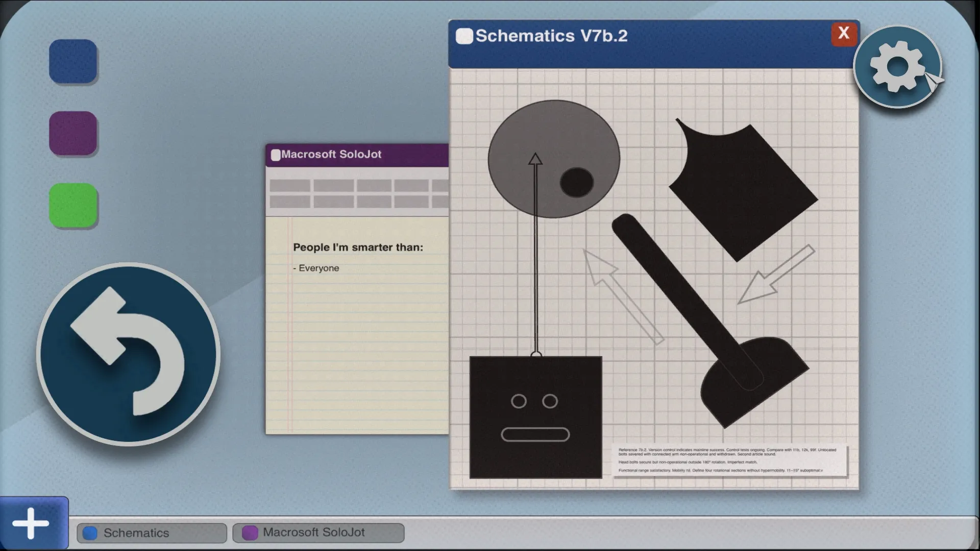Screen dimensions: 980x551
Task: Click the Reference 7b.2 notes text block
Action: 730,460
